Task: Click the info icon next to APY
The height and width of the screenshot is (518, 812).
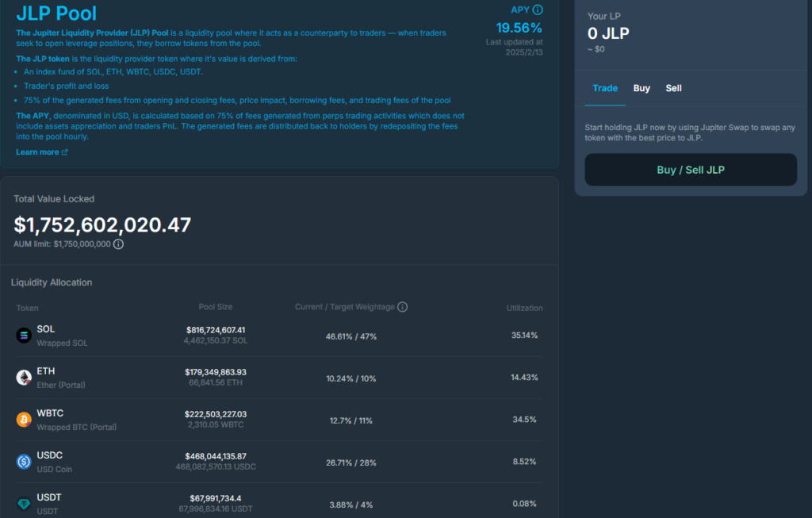Action: click(x=538, y=10)
